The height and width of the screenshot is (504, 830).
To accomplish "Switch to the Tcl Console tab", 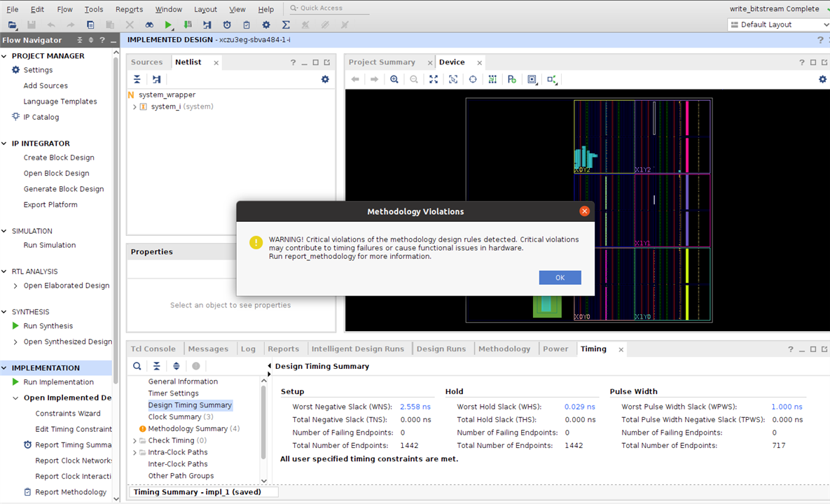I will 153,349.
